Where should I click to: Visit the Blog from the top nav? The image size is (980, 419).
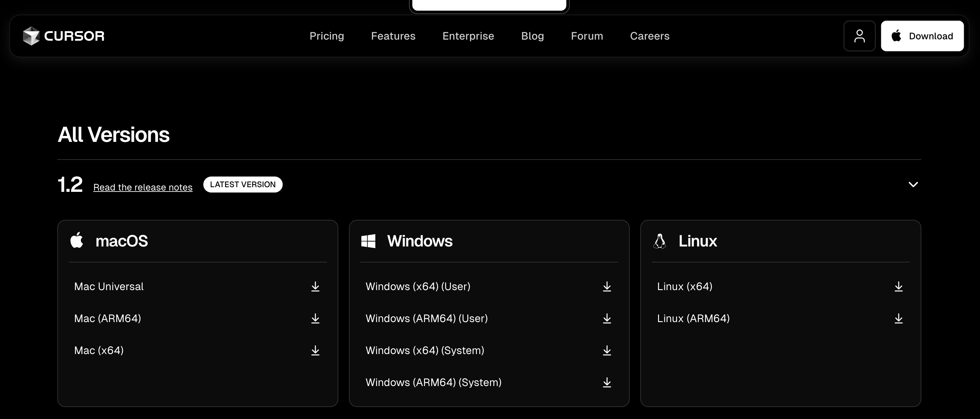coord(532,36)
